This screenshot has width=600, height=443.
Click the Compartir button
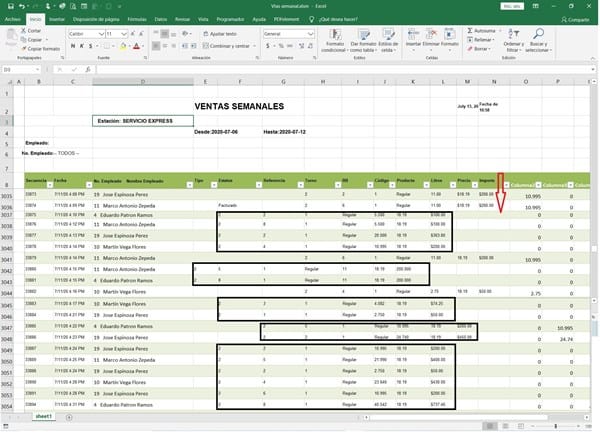point(576,18)
